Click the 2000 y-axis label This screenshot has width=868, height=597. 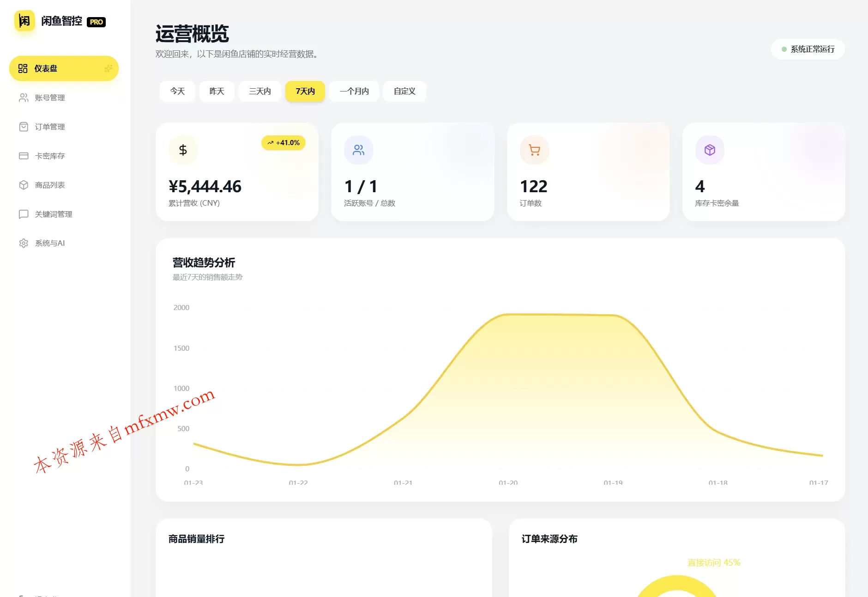point(181,307)
